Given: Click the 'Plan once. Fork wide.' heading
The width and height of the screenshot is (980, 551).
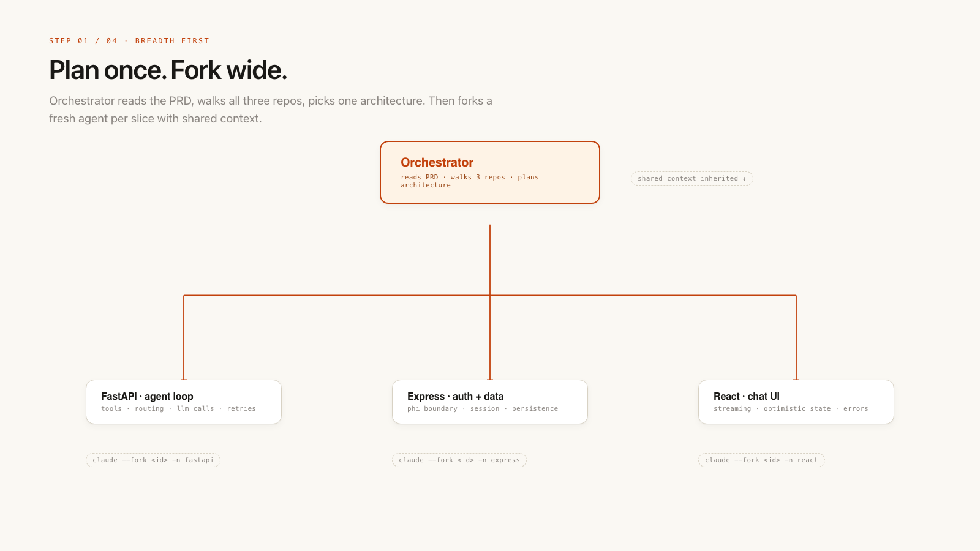Looking at the screenshot, I should pyautogui.click(x=168, y=70).
